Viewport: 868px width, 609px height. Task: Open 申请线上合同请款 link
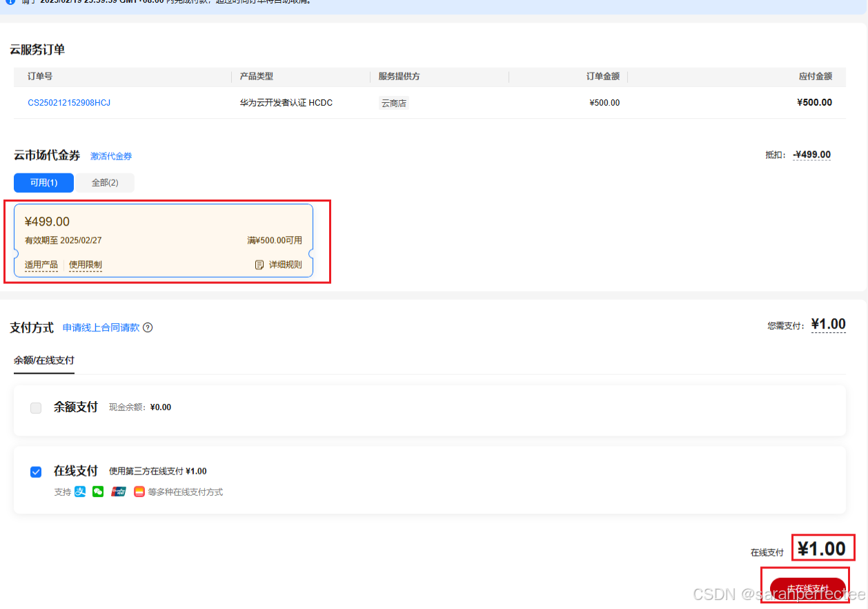pyautogui.click(x=101, y=327)
